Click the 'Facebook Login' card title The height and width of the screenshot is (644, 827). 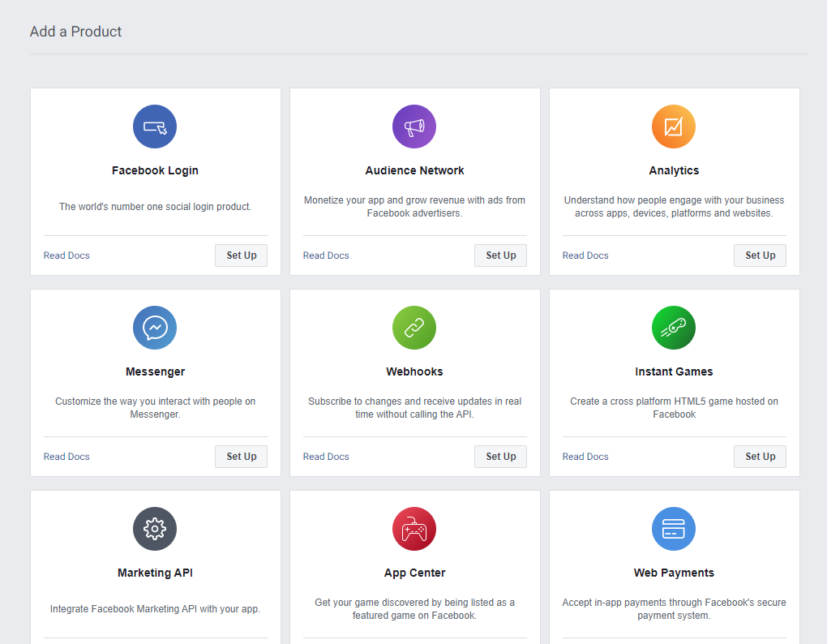pos(155,170)
